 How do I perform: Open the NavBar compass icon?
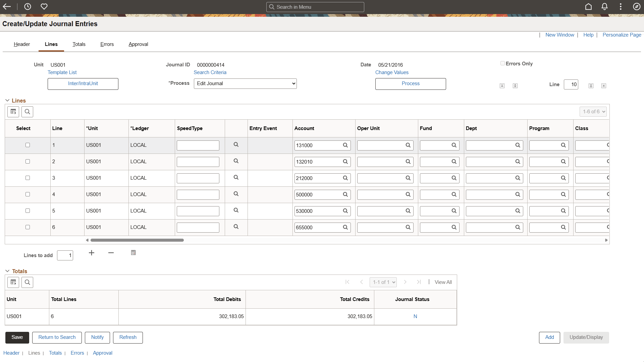pos(637,7)
